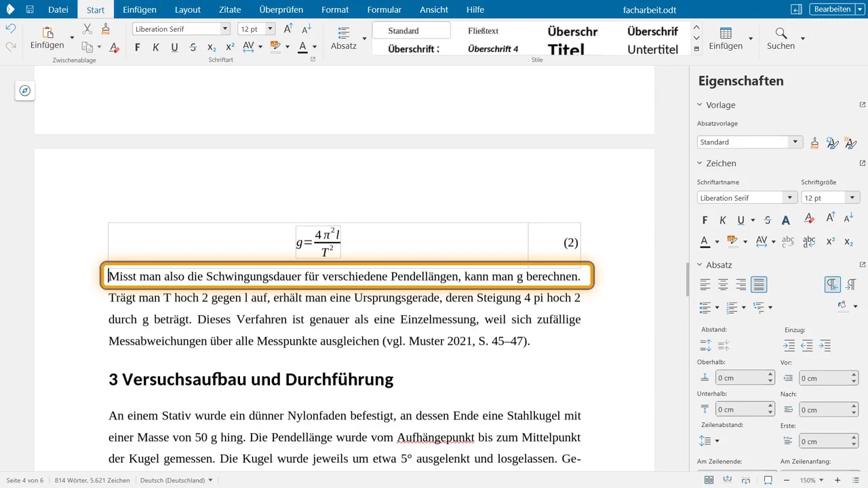Viewport: 868px width, 488px height.
Task: Toggle strikethrough in the ribbon
Action: pyautogui.click(x=193, y=47)
